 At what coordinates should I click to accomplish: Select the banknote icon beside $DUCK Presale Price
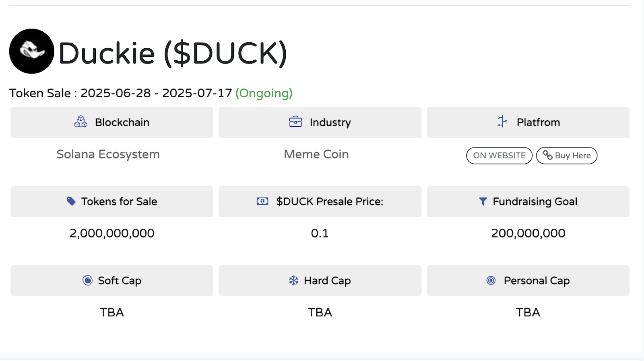pos(262,201)
